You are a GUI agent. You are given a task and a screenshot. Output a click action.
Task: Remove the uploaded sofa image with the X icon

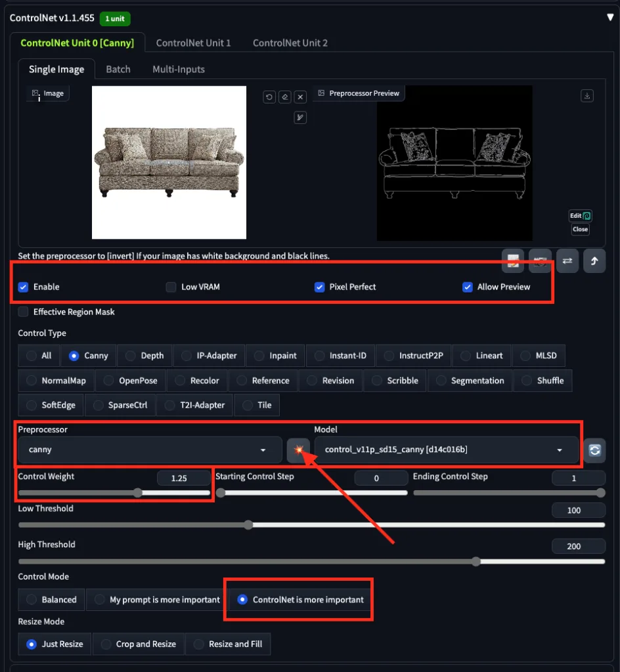coord(300,97)
